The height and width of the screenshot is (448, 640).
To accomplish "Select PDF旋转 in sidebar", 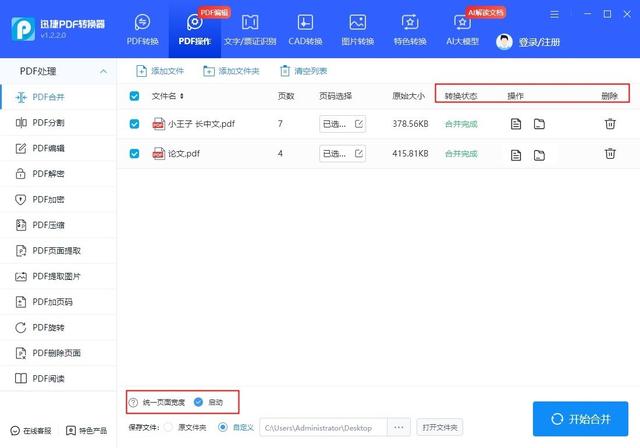I will [58, 327].
